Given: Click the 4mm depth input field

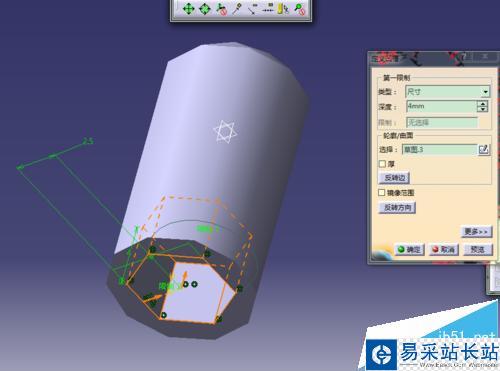Looking at the screenshot, I should (441, 106).
